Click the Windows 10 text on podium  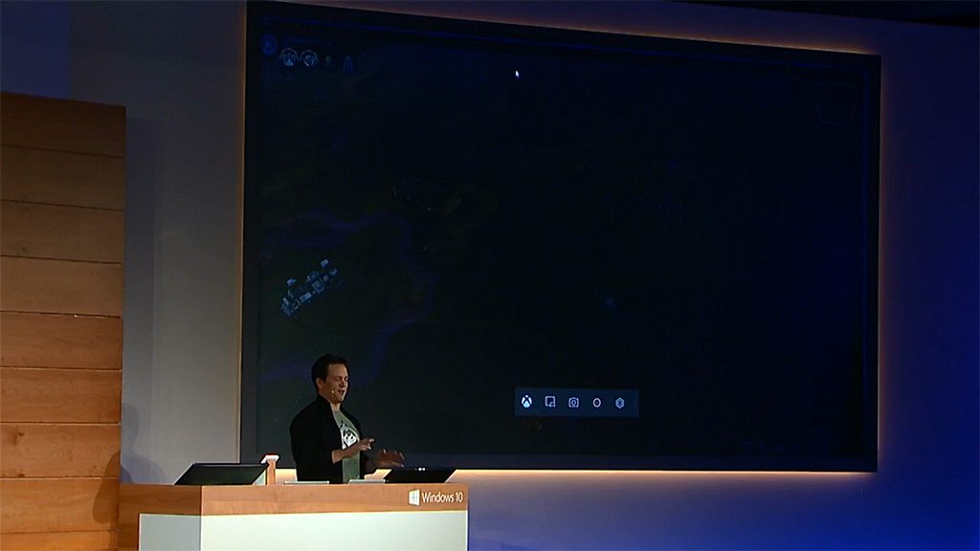point(443,497)
